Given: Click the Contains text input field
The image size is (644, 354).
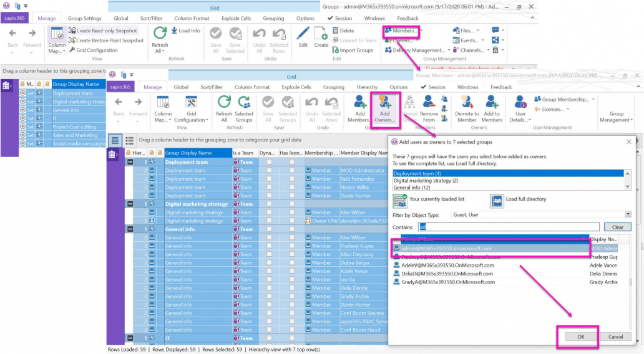Looking at the screenshot, I should (509, 227).
